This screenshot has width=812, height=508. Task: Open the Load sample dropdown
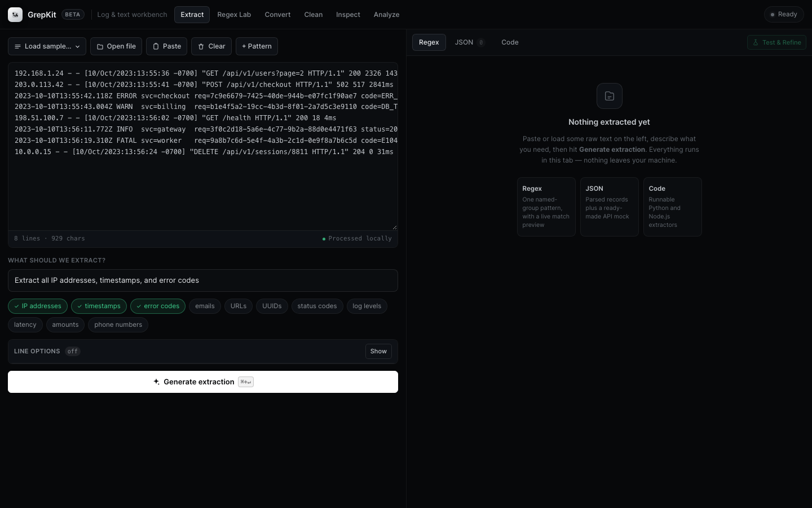[x=47, y=46]
